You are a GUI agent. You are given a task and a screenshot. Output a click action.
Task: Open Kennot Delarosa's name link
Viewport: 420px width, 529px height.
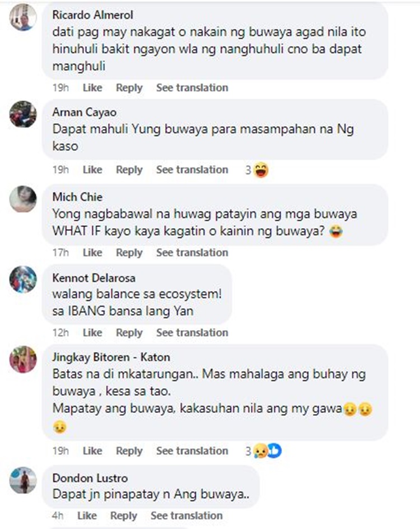coord(94,278)
